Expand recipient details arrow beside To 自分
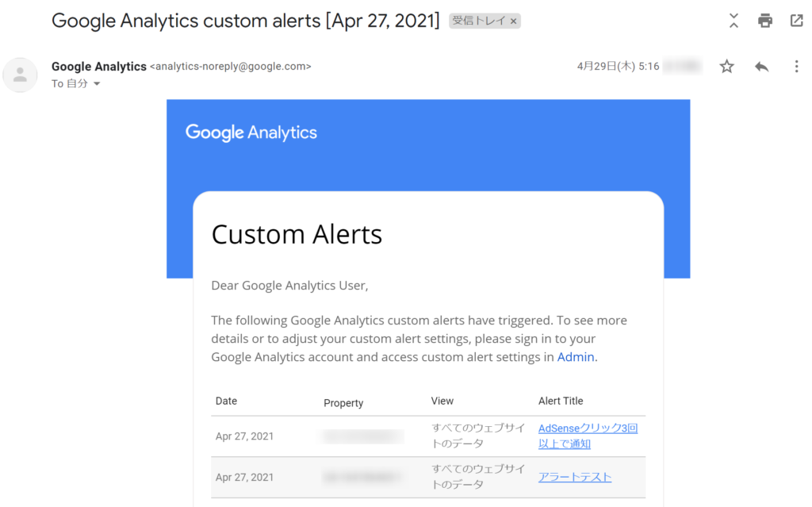The image size is (812, 507). [x=97, y=83]
